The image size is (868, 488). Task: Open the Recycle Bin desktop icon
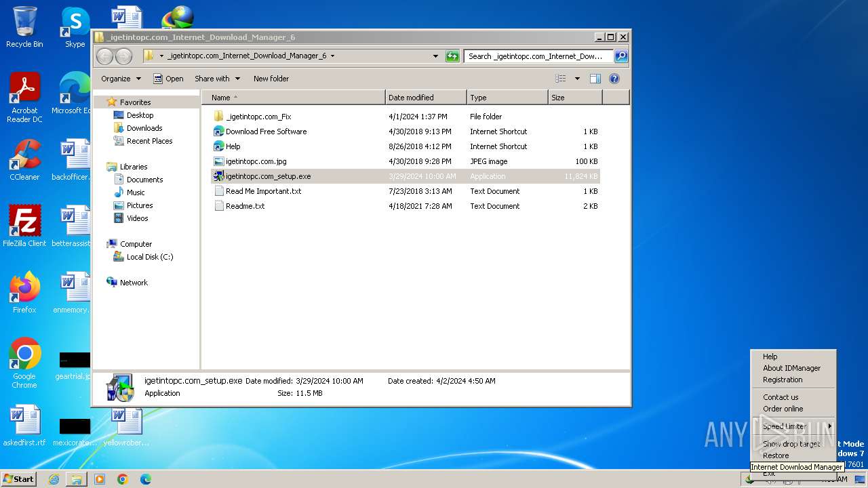24,27
